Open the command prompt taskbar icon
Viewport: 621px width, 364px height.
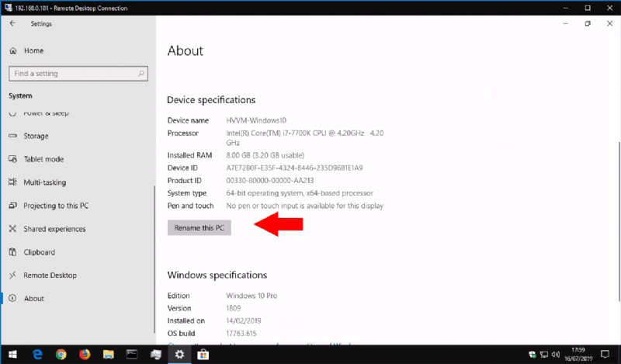coord(132,355)
